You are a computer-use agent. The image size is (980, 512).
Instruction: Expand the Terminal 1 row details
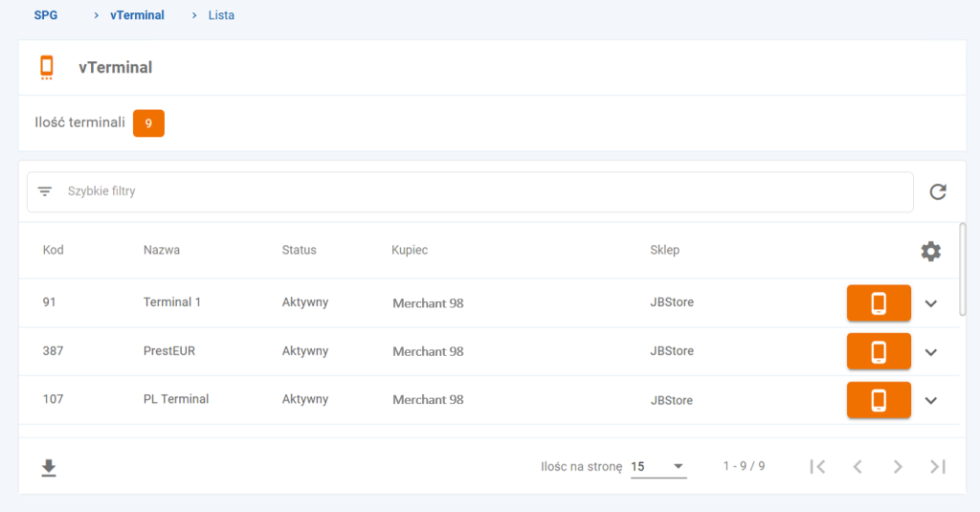tap(931, 303)
